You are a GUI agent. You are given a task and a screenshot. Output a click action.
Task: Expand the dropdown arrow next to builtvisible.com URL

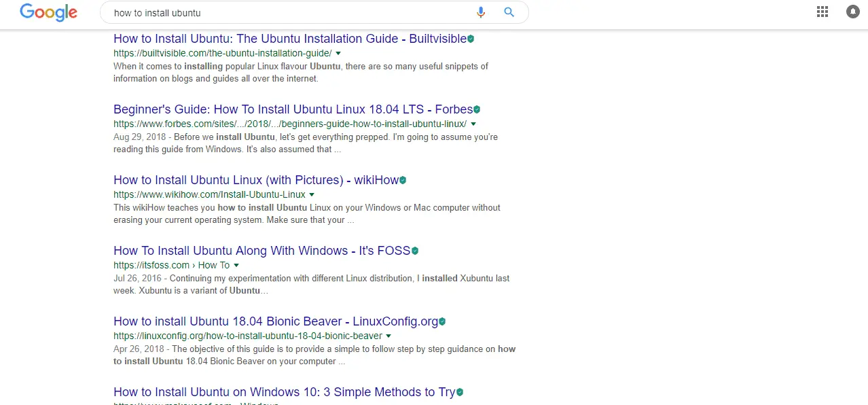tap(338, 53)
